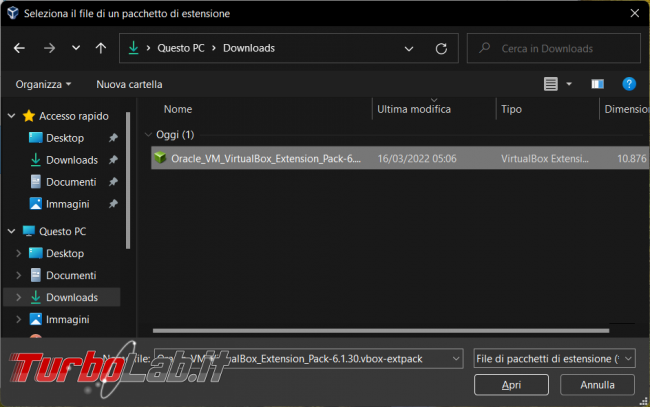This screenshot has width=650, height=407.
Task: Collapse the 'Oggi (1)' group
Action: tap(148, 135)
